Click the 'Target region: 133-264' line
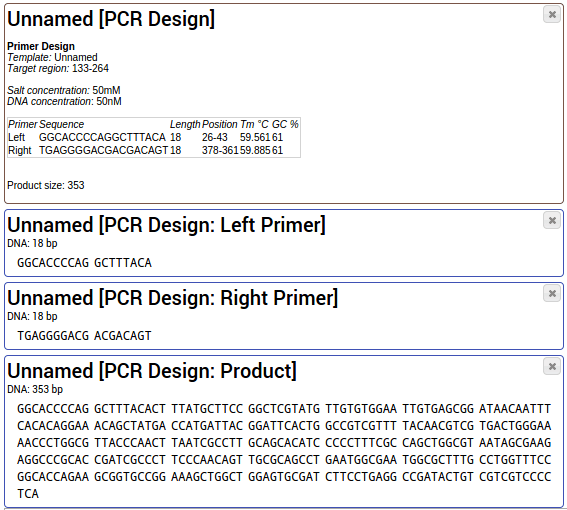The width and height of the screenshot is (567, 510). 58,68
